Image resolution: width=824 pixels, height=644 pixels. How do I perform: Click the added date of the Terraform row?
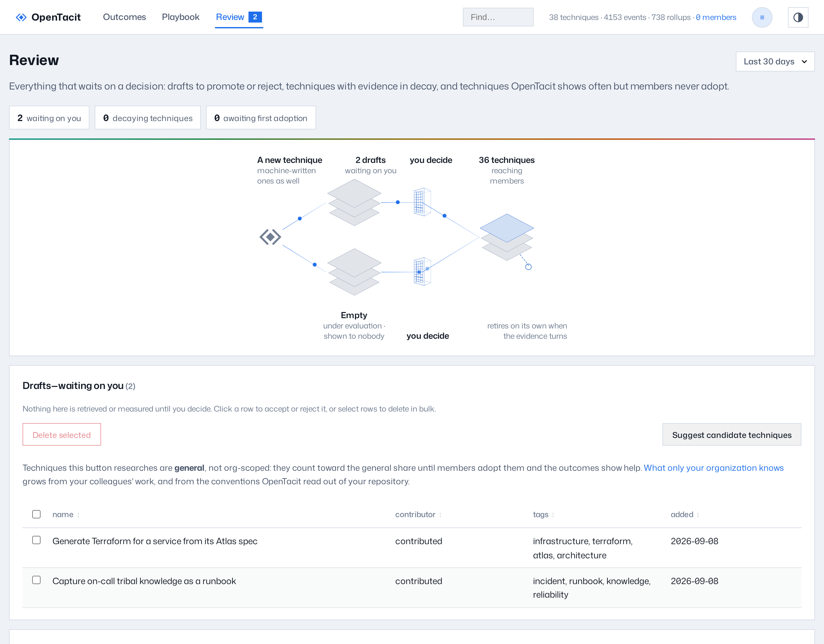[x=694, y=541]
